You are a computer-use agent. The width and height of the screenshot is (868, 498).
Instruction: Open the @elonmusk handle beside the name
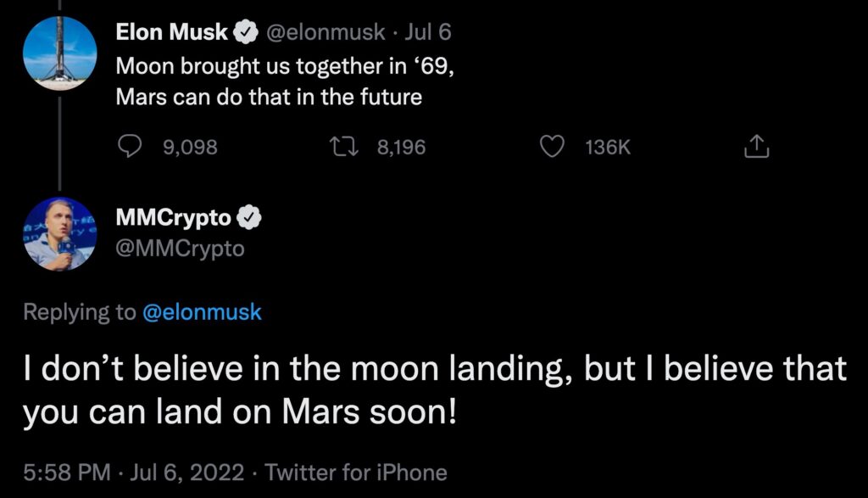pyautogui.click(x=323, y=34)
